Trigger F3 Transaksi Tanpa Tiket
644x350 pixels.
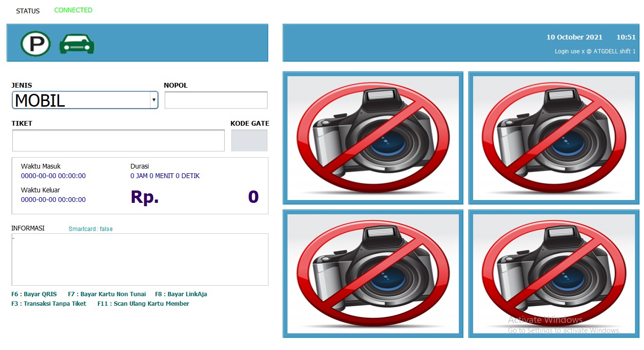click(49, 304)
